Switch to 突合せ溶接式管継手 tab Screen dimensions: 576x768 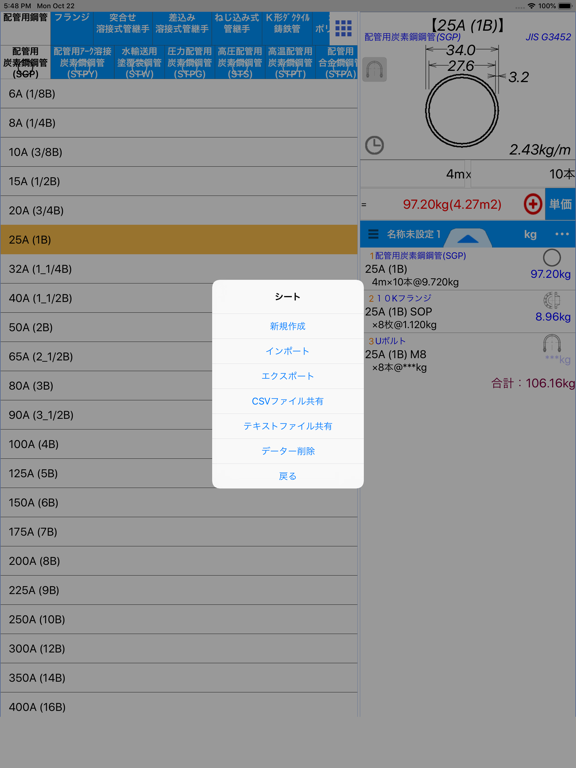click(x=123, y=28)
